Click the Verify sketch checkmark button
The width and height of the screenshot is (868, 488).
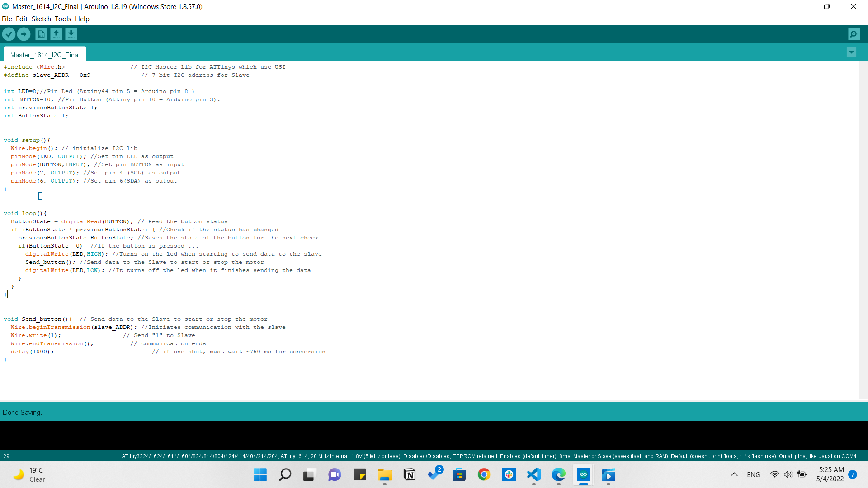point(9,34)
